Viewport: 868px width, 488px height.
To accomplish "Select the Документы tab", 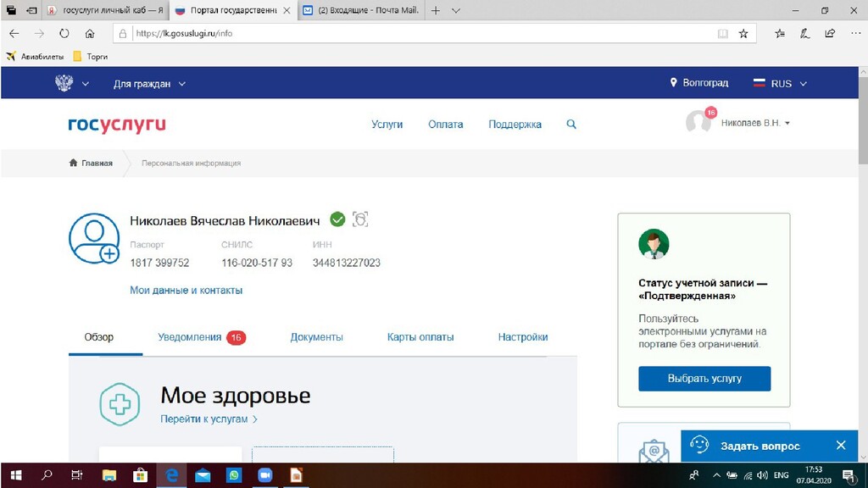I will pos(317,337).
